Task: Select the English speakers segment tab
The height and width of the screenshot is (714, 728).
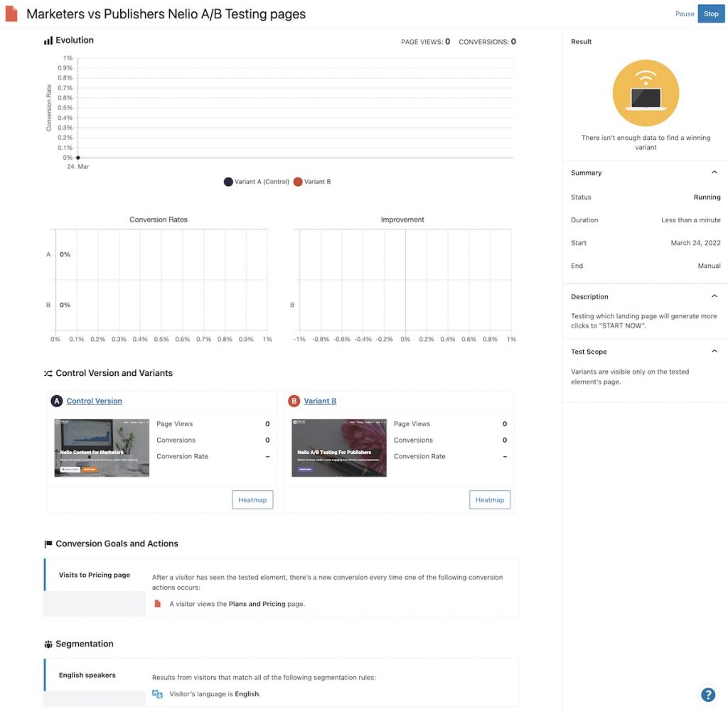Action: coord(95,676)
